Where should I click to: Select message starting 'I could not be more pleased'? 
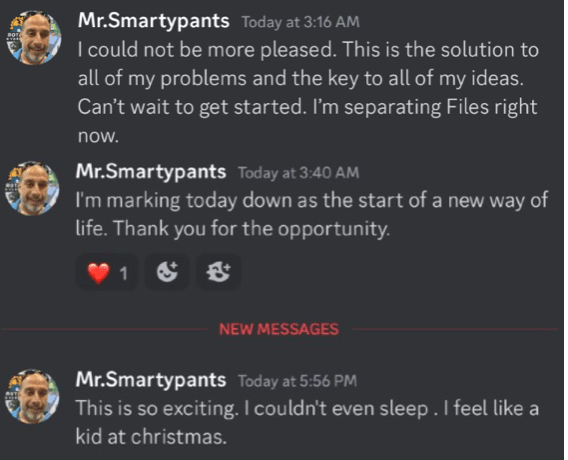308,92
